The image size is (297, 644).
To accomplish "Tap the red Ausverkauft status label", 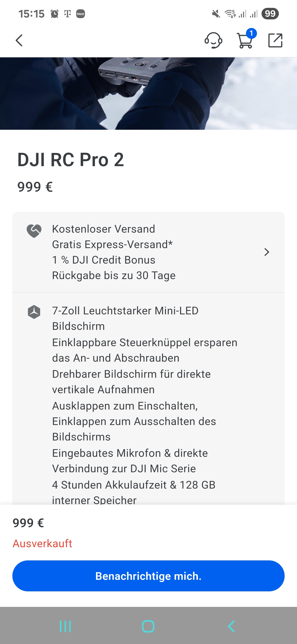I will (x=42, y=543).
